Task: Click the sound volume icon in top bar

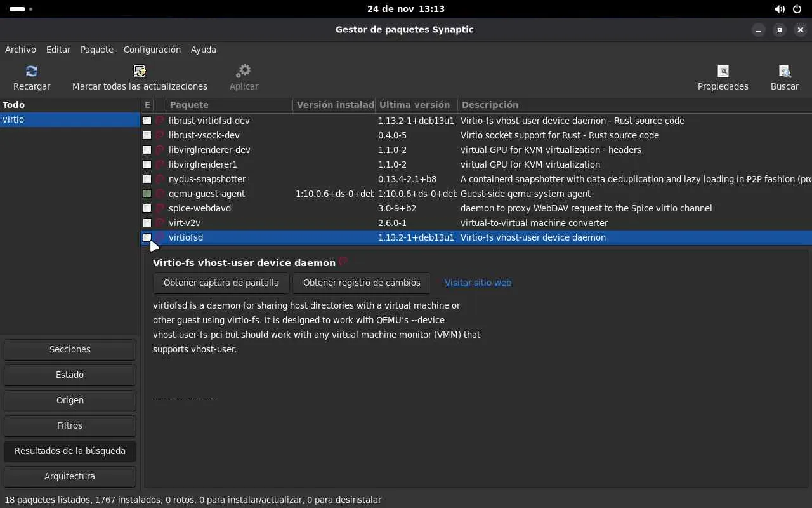Action: point(780,10)
